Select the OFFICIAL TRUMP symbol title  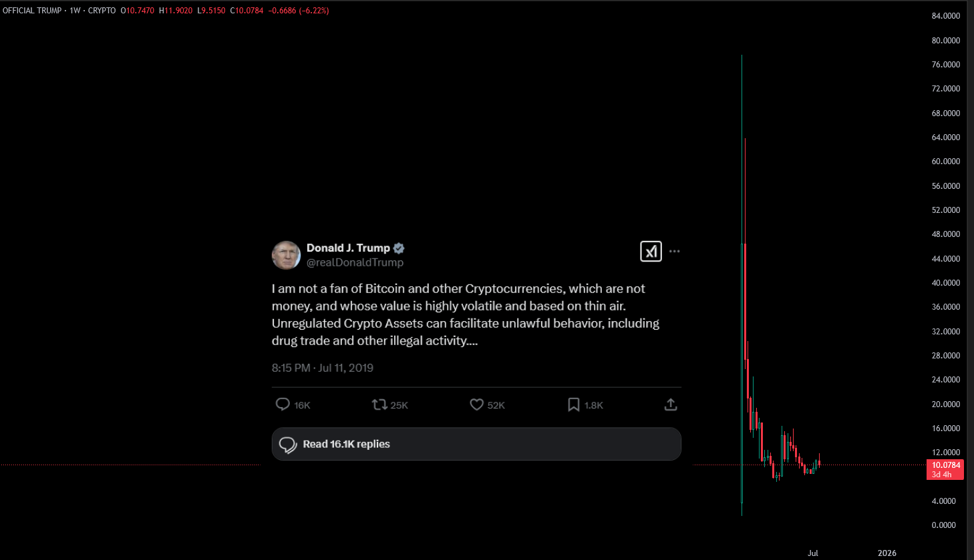(32, 11)
